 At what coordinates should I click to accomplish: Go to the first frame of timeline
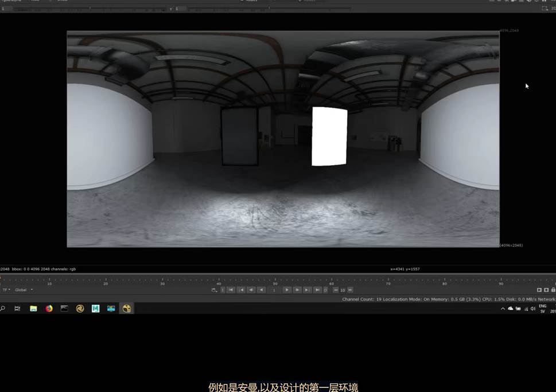pyautogui.click(x=231, y=290)
